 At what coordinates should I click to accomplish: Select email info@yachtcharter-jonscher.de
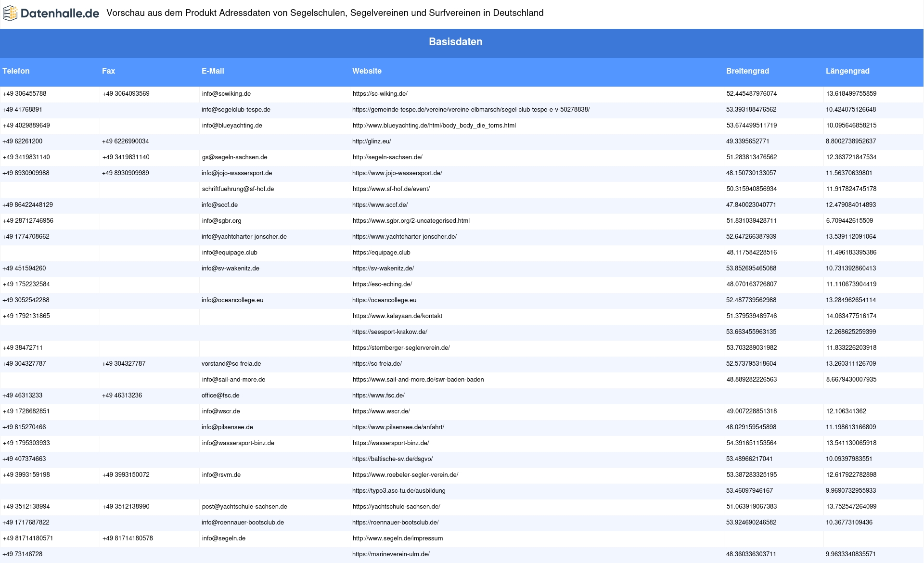click(244, 237)
